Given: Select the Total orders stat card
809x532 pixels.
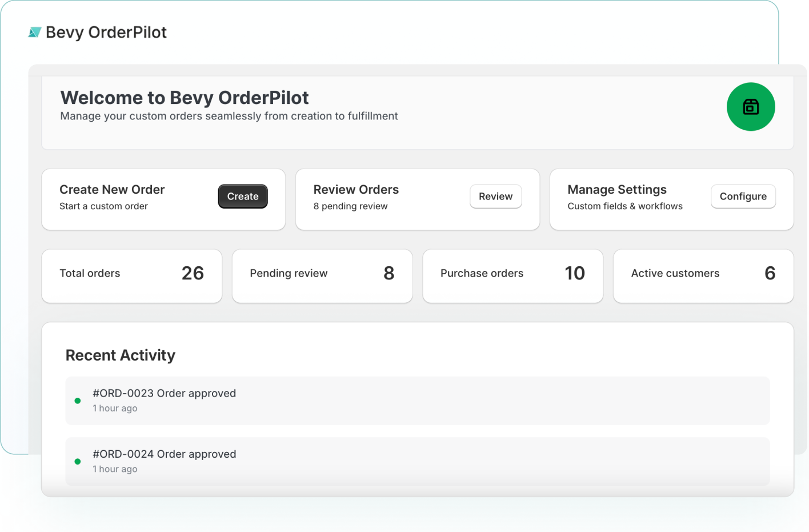Looking at the screenshot, I should coord(132,276).
